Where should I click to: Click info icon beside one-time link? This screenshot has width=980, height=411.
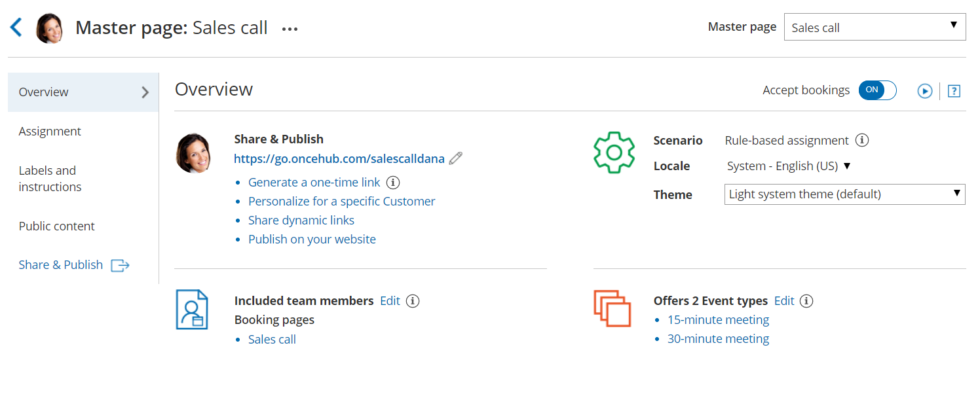(393, 183)
